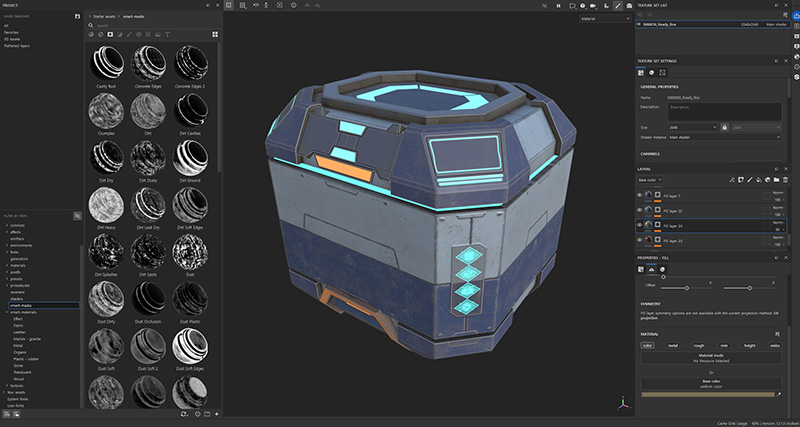Click Starter assets in the breadcrumb path
Viewport: 800px width, 427px height.
point(105,16)
